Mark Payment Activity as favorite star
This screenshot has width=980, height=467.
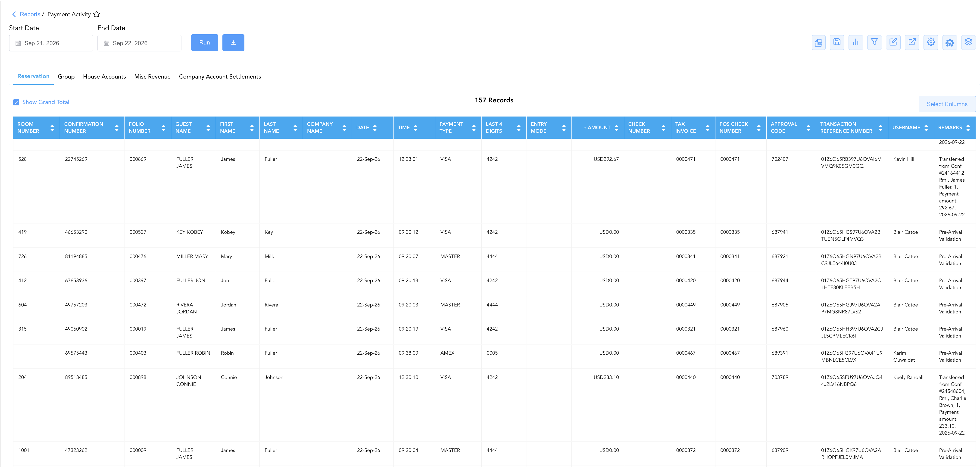click(x=97, y=14)
